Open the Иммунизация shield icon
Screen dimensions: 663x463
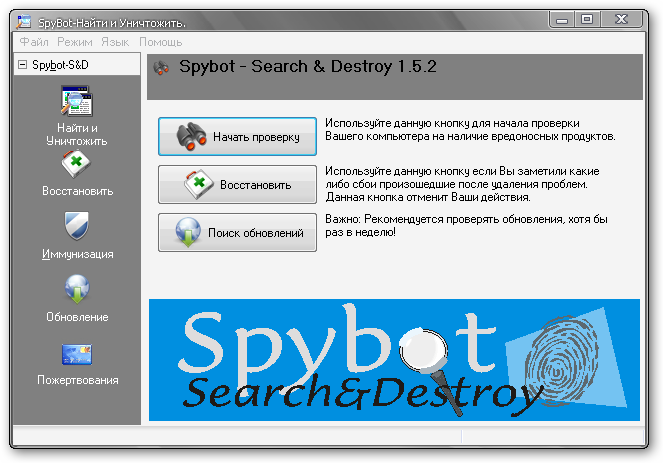[77, 225]
